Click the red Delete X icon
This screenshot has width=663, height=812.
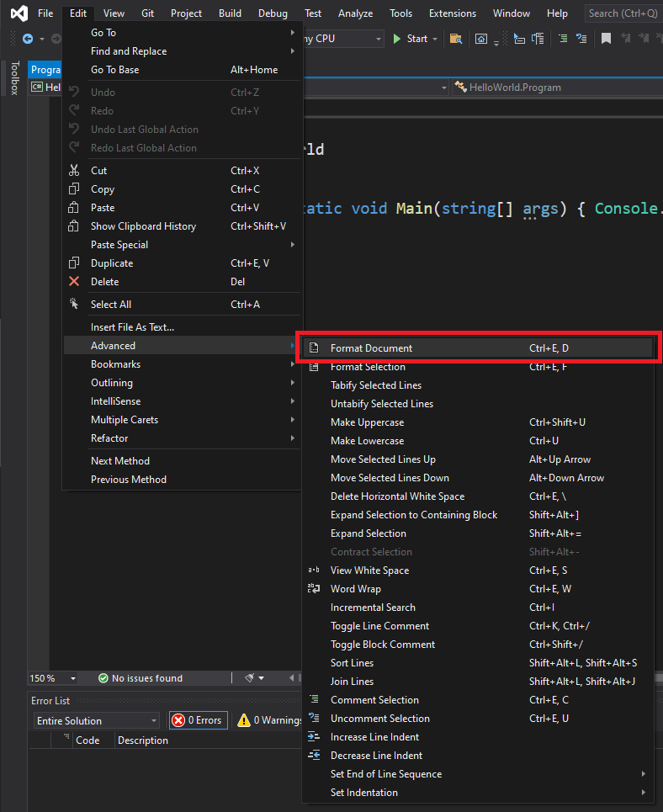(x=74, y=282)
